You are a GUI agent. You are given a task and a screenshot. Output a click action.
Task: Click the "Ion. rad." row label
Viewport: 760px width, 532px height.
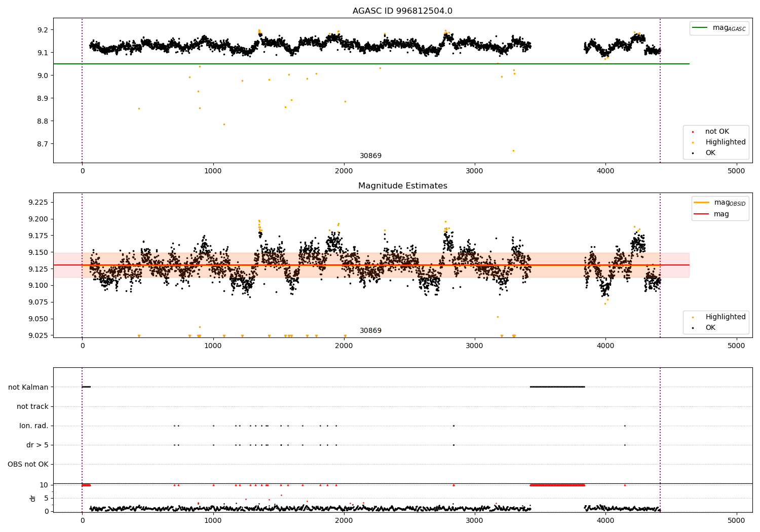tap(34, 426)
